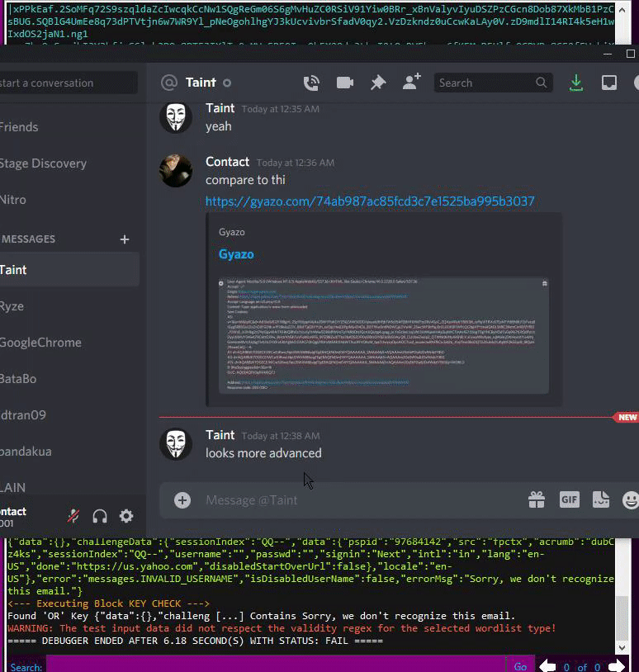Open the Nitro gift icon
Image resolution: width=639 pixels, height=672 pixels.
(x=537, y=499)
